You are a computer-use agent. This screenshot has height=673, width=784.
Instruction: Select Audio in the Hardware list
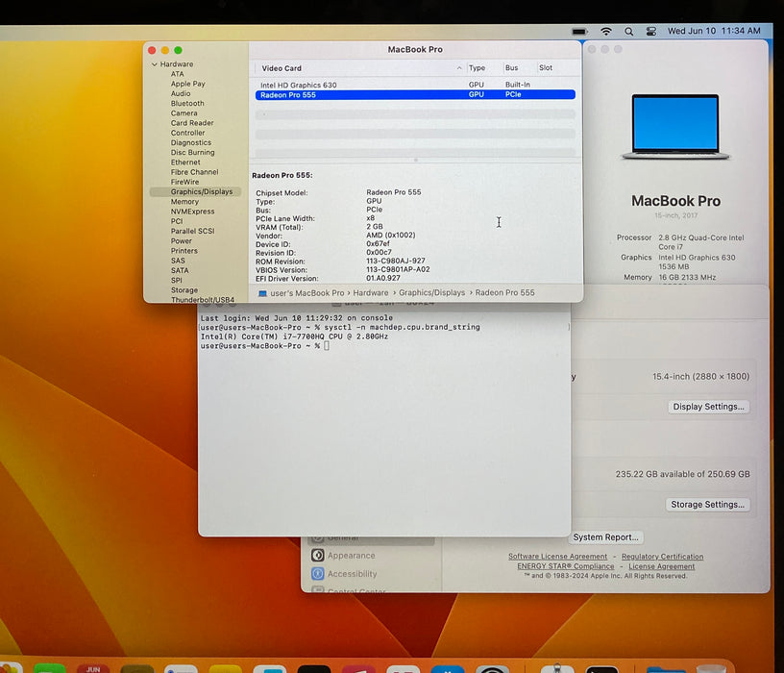click(x=181, y=93)
